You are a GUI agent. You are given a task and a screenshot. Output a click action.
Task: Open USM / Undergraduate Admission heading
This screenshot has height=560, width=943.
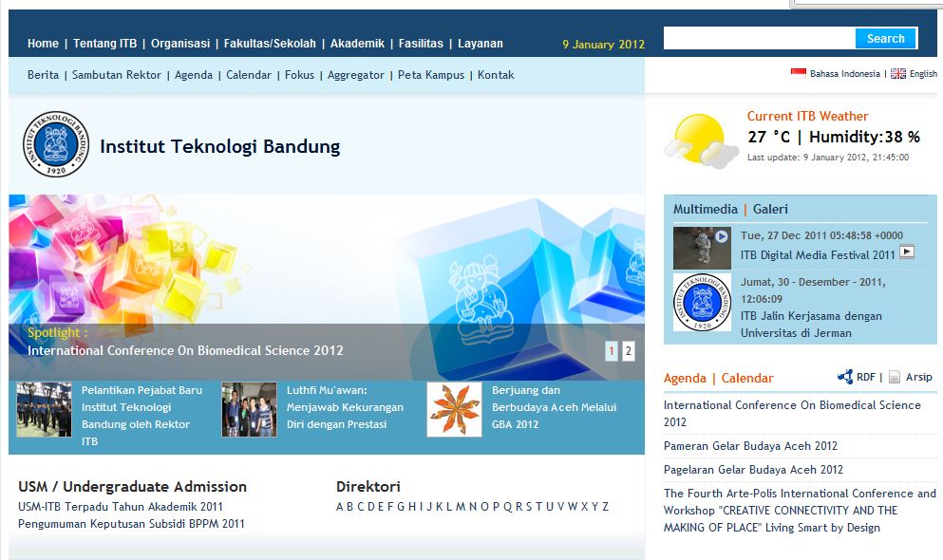[x=132, y=486]
